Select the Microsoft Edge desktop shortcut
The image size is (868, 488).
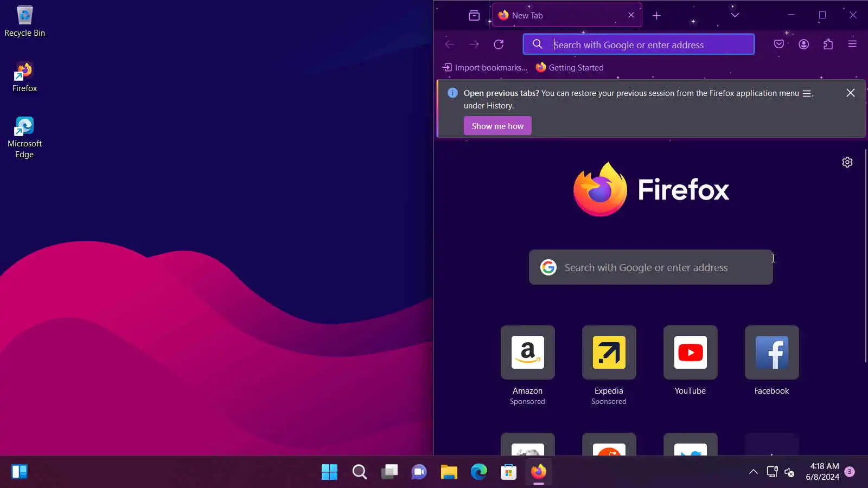click(24, 138)
